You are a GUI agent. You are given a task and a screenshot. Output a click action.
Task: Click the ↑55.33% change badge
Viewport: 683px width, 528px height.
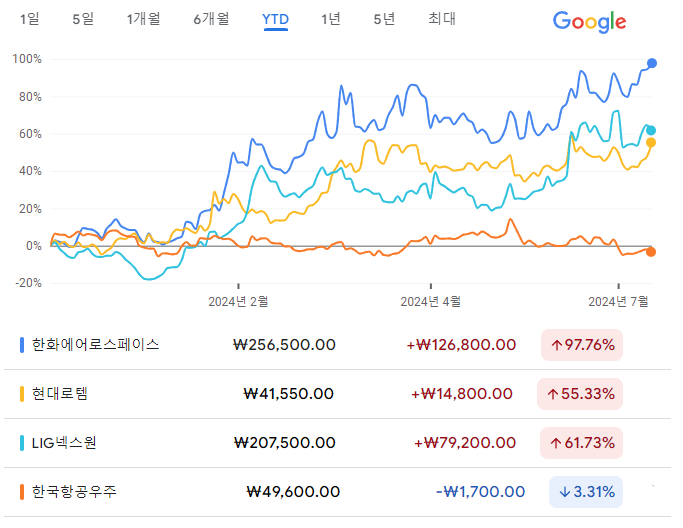point(580,394)
